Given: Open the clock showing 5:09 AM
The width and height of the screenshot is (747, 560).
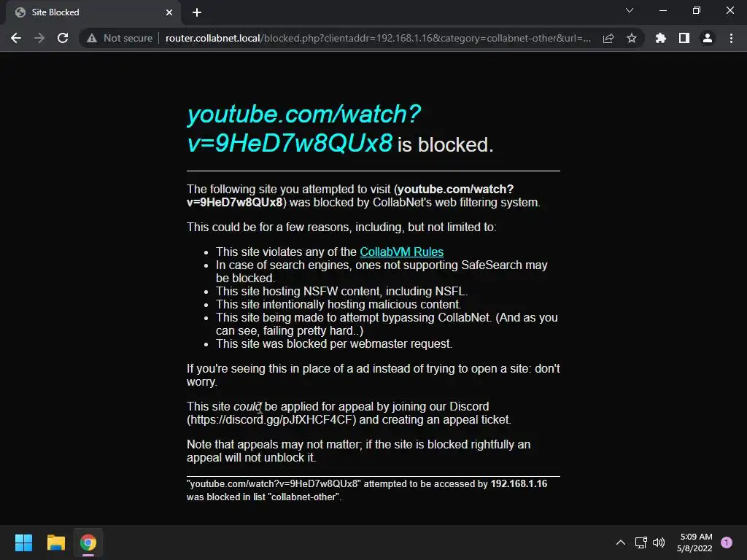Looking at the screenshot, I should point(695,542).
